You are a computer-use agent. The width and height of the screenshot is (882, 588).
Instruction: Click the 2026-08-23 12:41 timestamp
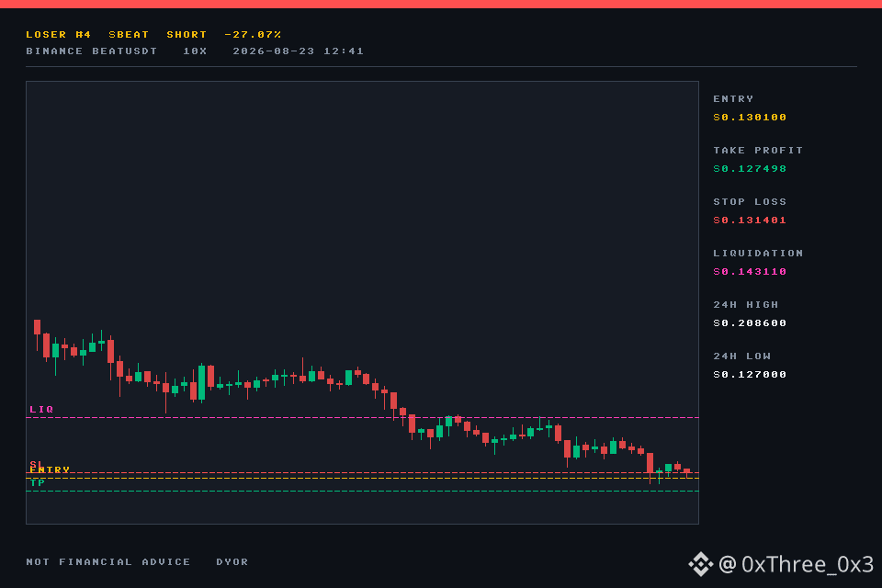coord(298,51)
